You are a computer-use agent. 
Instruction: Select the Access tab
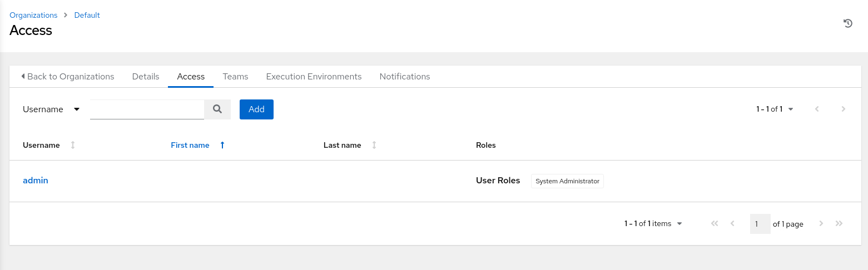click(191, 77)
